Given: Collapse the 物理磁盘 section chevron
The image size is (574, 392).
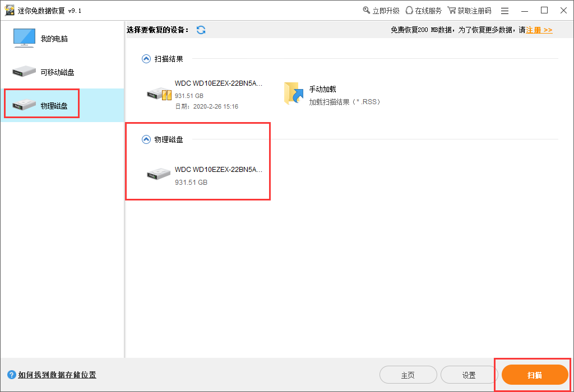Looking at the screenshot, I should (x=146, y=139).
